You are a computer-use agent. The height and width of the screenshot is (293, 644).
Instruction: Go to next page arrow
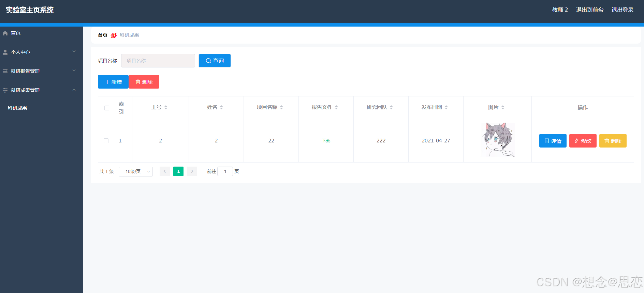(x=192, y=171)
